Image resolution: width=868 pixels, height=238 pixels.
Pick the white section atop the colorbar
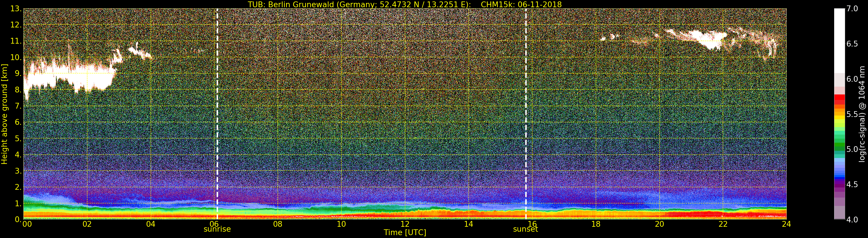point(839,40)
